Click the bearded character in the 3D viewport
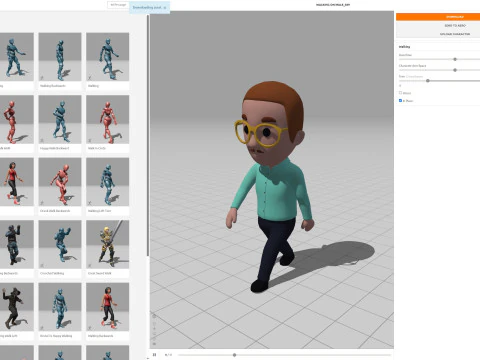Viewport: 480px width, 360px height. coord(273,187)
